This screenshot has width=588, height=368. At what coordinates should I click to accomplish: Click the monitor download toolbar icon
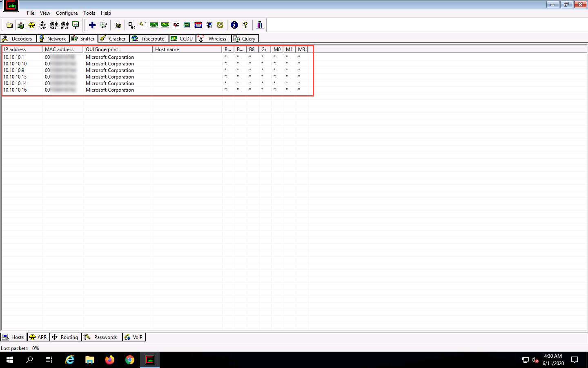76,25
